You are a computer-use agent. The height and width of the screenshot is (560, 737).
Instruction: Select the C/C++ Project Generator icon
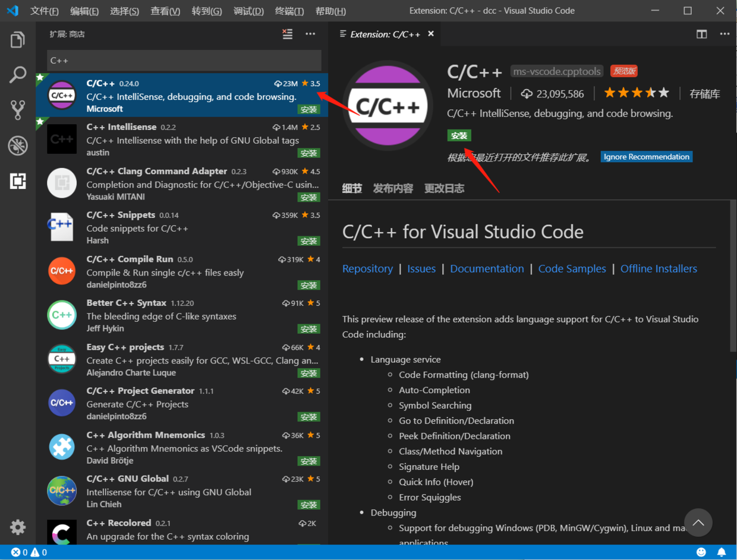click(62, 403)
